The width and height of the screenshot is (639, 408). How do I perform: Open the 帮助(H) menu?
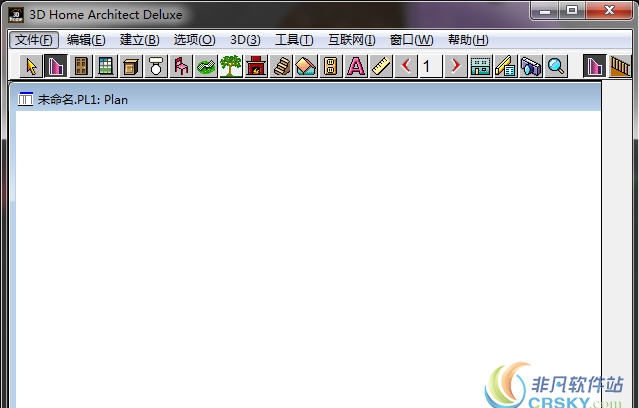pyautogui.click(x=468, y=40)
